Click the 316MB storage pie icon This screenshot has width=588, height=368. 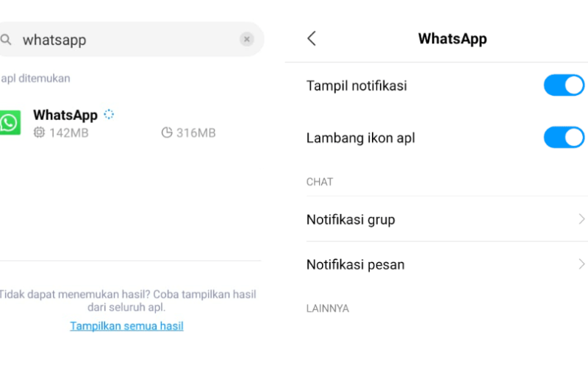click(167, 132)
